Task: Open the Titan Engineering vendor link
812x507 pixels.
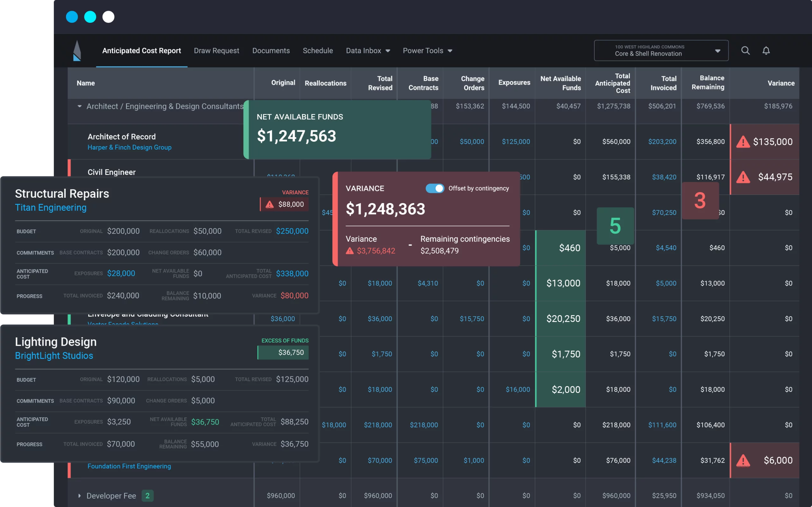Action: click(51, 207)
